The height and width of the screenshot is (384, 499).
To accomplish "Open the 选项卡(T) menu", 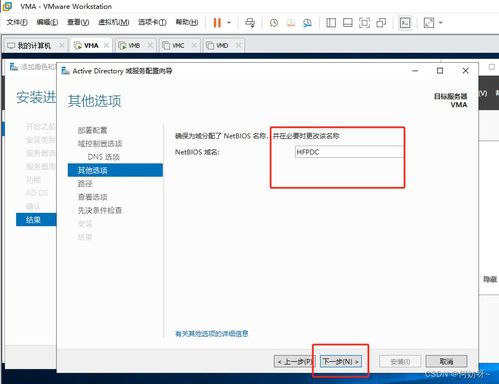I will click(x=152, y=22).
